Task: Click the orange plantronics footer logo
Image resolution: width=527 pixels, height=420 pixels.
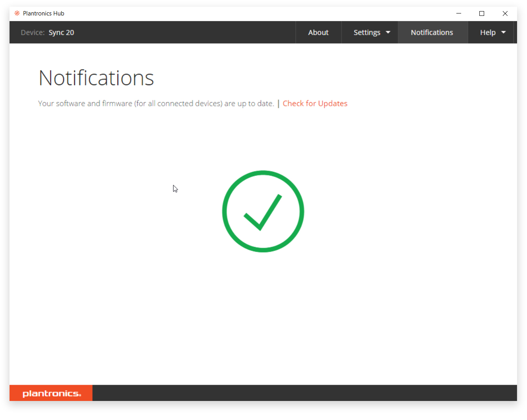Action: click(51, 393)
